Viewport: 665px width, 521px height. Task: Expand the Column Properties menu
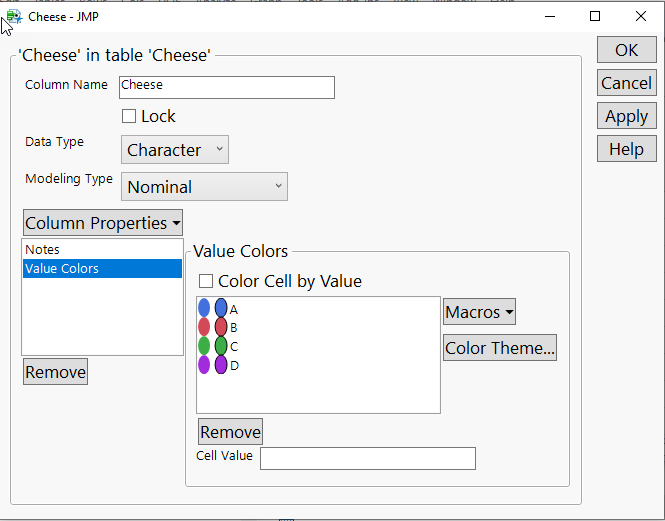coord(103,223)
